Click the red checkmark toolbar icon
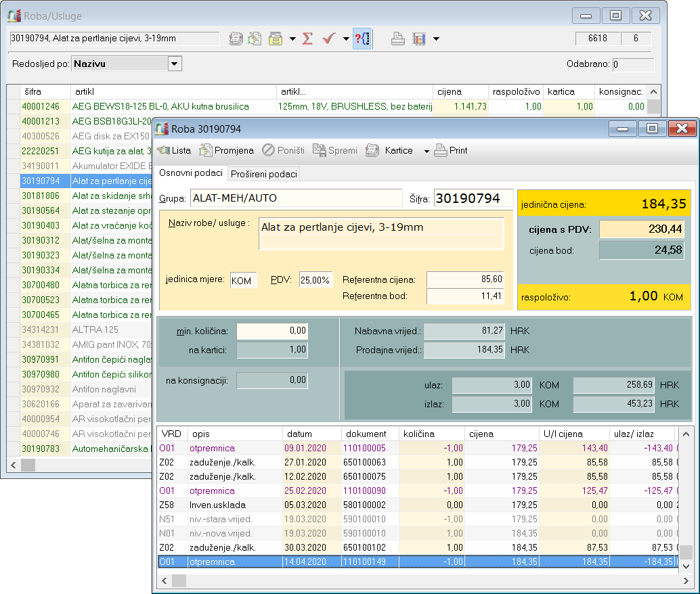The height and width of the screenshot is (594, 700). tap(329, 39)
